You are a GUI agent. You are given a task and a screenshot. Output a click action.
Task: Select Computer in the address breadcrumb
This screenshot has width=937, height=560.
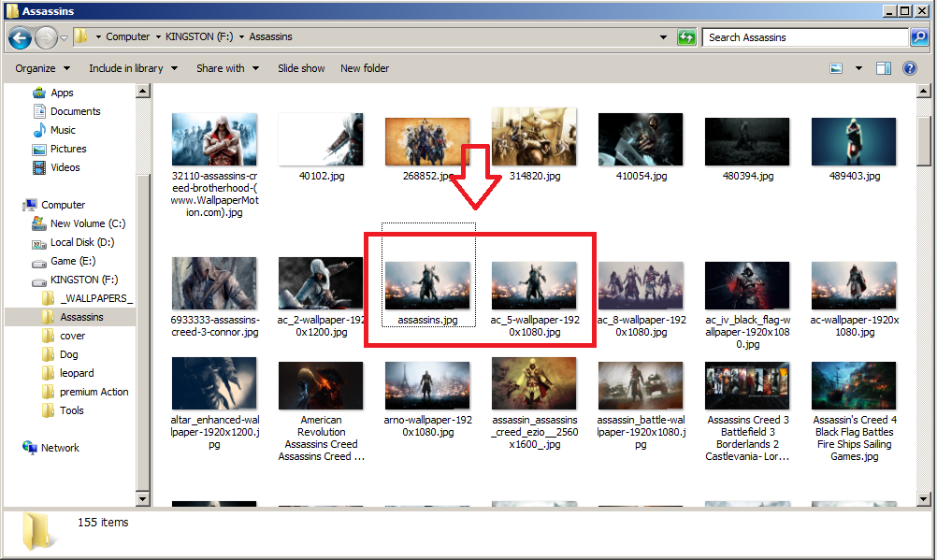click(128, 36)
